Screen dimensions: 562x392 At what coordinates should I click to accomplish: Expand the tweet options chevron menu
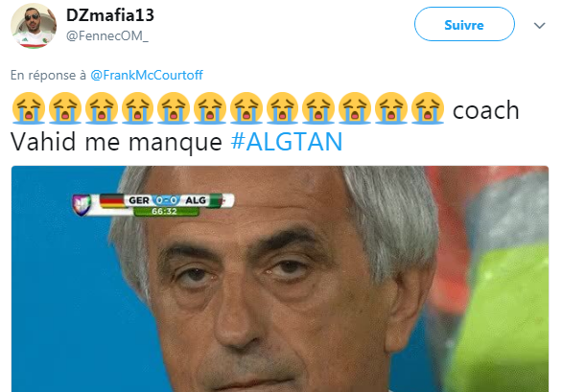(539, 26)
